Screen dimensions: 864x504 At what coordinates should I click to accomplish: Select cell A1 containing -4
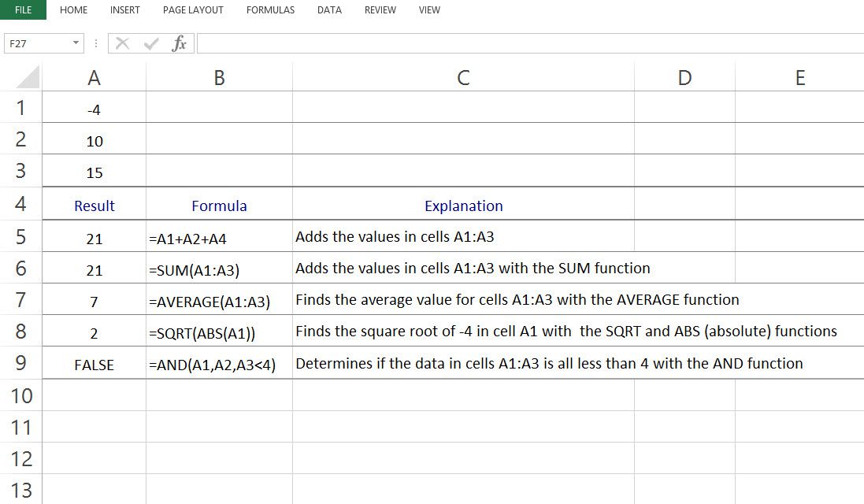pyautogui.click(x=94, y=108)
